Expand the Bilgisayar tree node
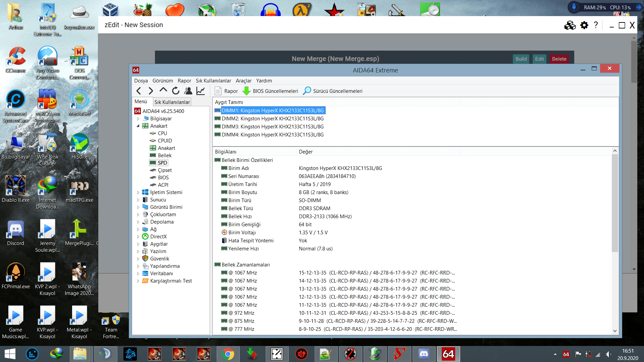This screenshot has height=362, width=644. click(x=138, y=119)
